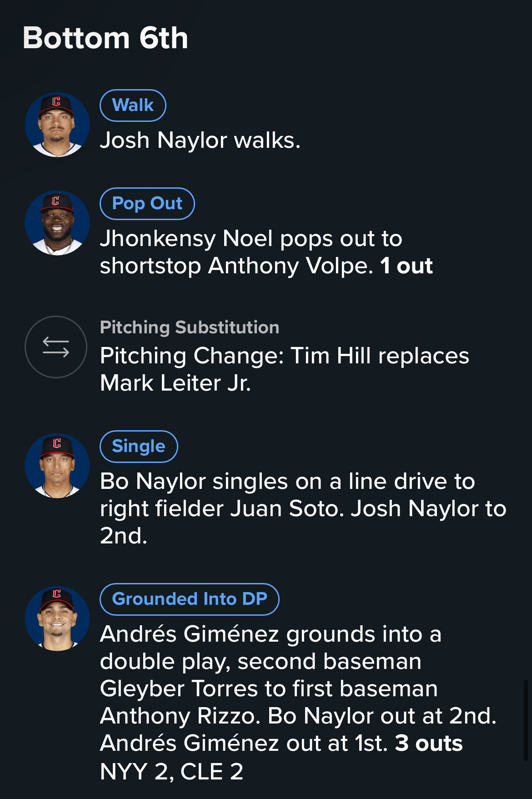Select the Pop Out event badge
The image size is (532, 799).
(x=147, y=204)
